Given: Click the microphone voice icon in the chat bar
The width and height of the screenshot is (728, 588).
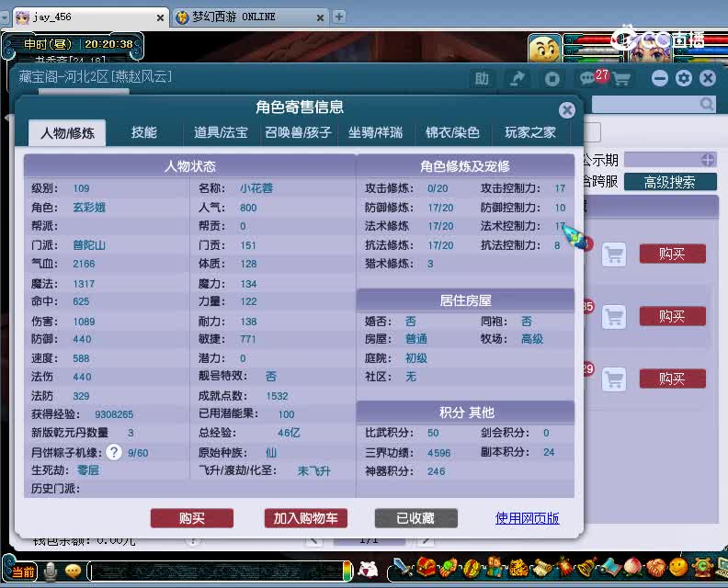Looking at the screenshot, I should pyautogui.click(x=51, y=571).
